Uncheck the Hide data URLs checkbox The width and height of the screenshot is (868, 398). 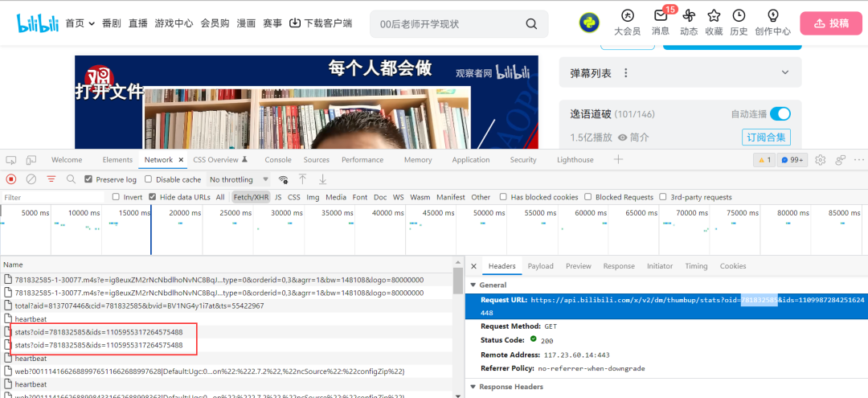(x=152, y=197)
